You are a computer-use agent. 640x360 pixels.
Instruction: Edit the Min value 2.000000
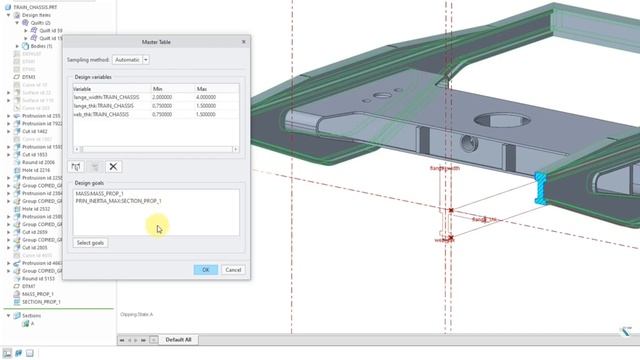[x=162, y=97]
